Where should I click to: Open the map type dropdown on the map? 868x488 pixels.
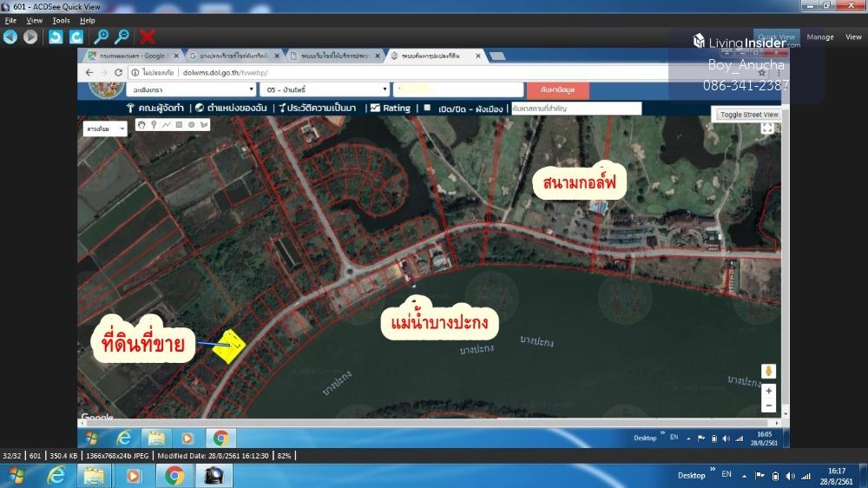pyautogui.click(x=105, y=129)
